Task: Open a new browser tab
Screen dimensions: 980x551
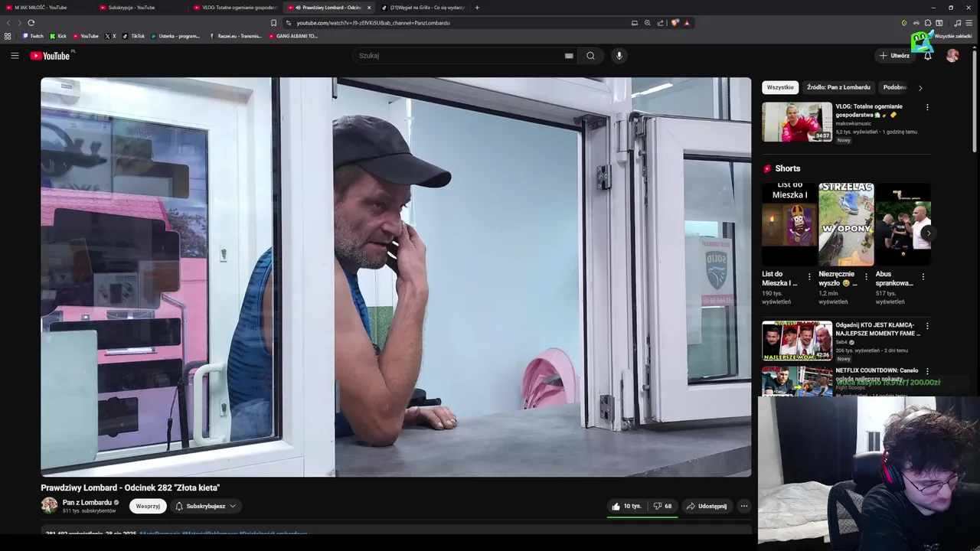Action: click(477, 8)
